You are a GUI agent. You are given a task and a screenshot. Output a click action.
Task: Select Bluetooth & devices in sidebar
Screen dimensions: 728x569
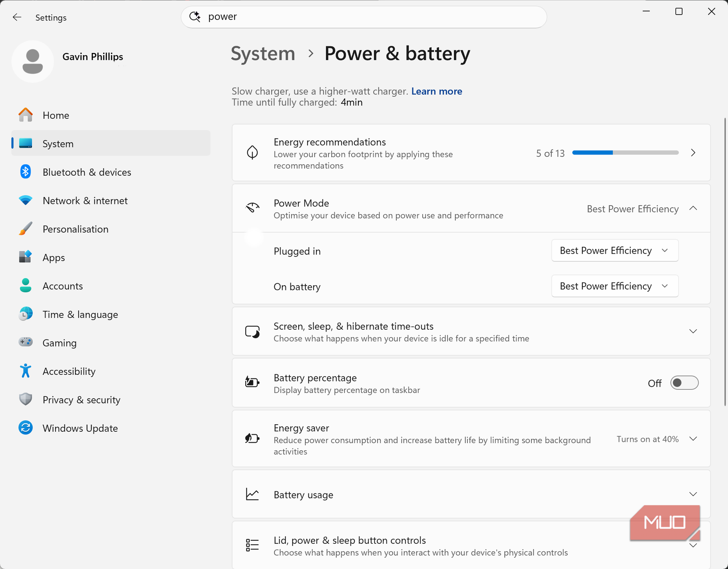(x=111, y=172)
